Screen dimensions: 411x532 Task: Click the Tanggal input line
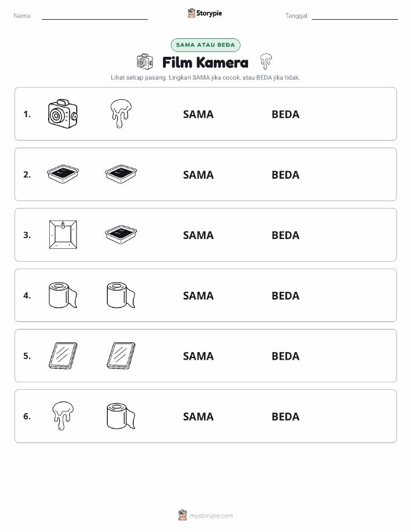point(355,16)
